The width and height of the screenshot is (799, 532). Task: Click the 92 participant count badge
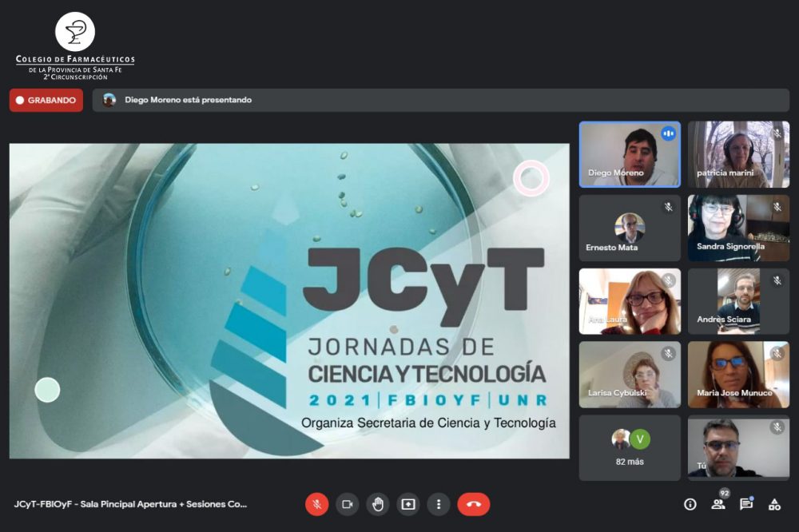pos(725,494)
